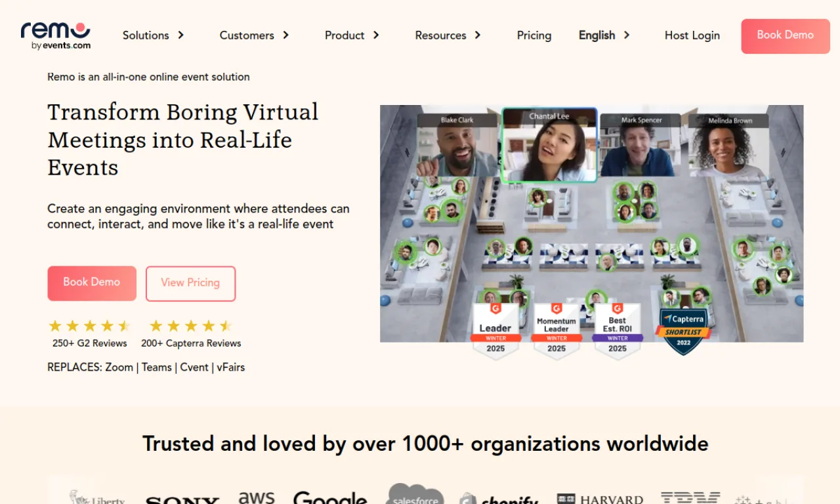The height and width of the screenshot is (504, 840).
Task: Click the Sony logo
Action: coord(182,500)
